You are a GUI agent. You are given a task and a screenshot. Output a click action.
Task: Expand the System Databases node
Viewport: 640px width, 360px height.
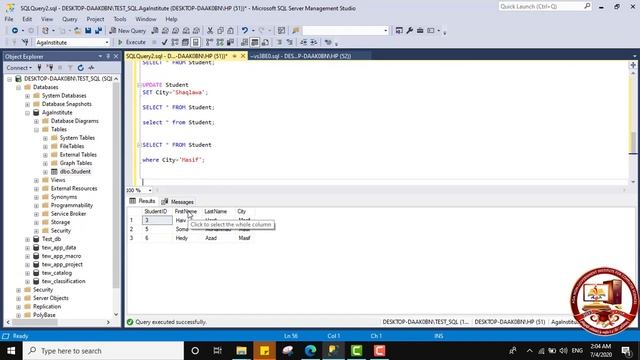click(x=27, y=96)
